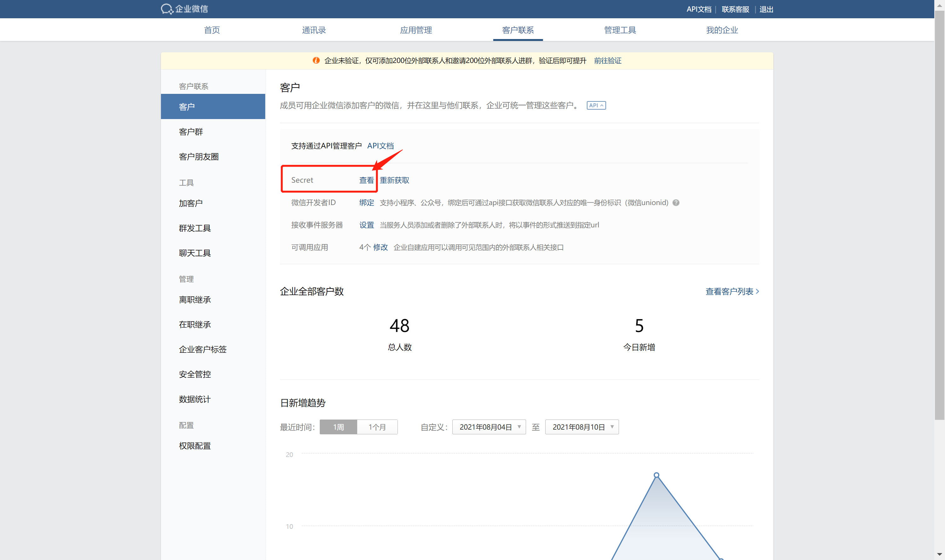Click 设置 for 接收事件服务器
Image resolution: width=945 pixels, height=560 pixels.
[366, 225]
